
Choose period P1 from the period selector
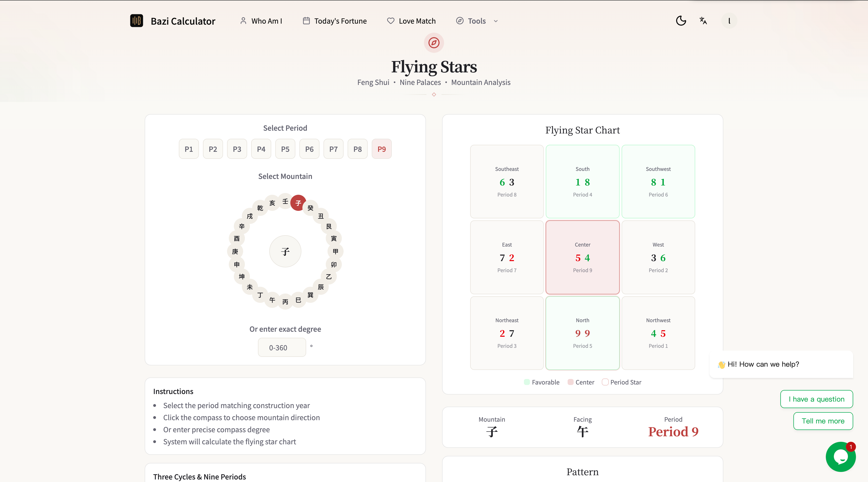pyautogui.click(x=188, y=149)
